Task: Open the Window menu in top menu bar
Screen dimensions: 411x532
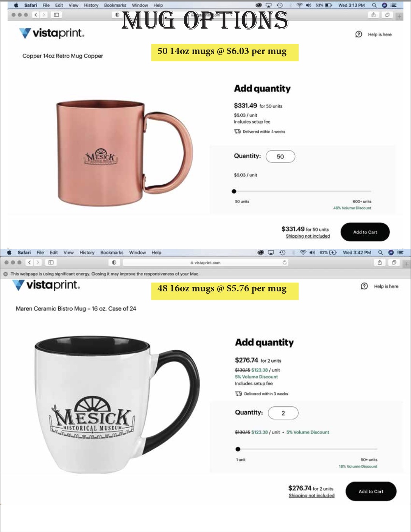Action: pos(140,5)
